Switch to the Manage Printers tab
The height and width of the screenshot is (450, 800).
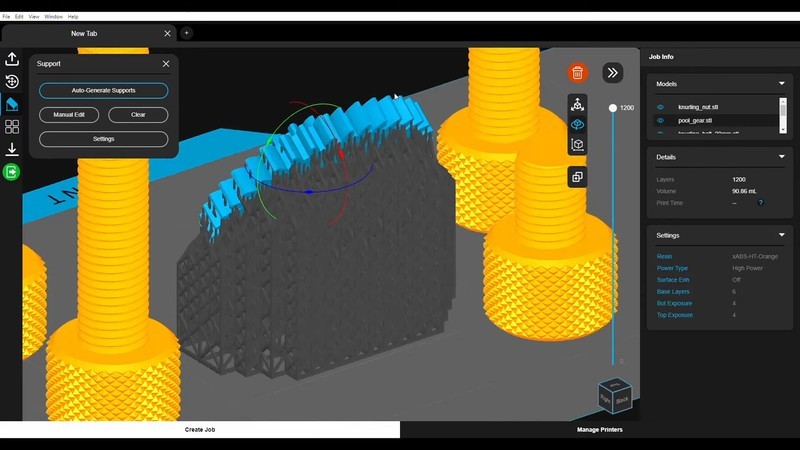click(x=599, y=429)
